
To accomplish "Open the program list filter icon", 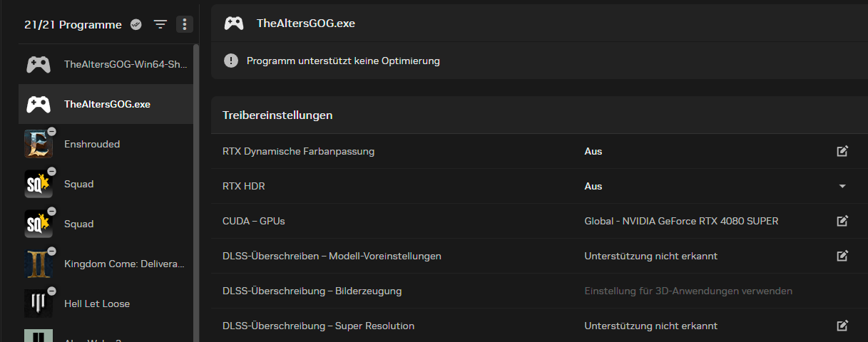I will coord(160,24).
